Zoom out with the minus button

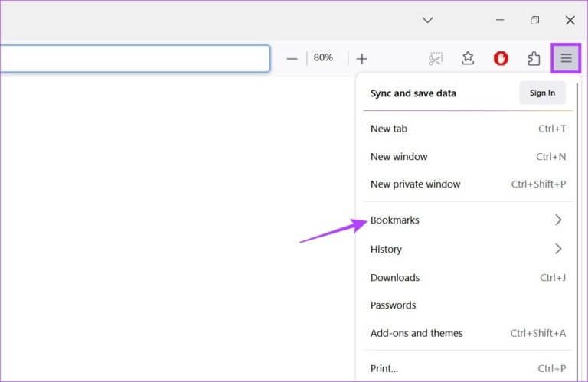(292, 58)
